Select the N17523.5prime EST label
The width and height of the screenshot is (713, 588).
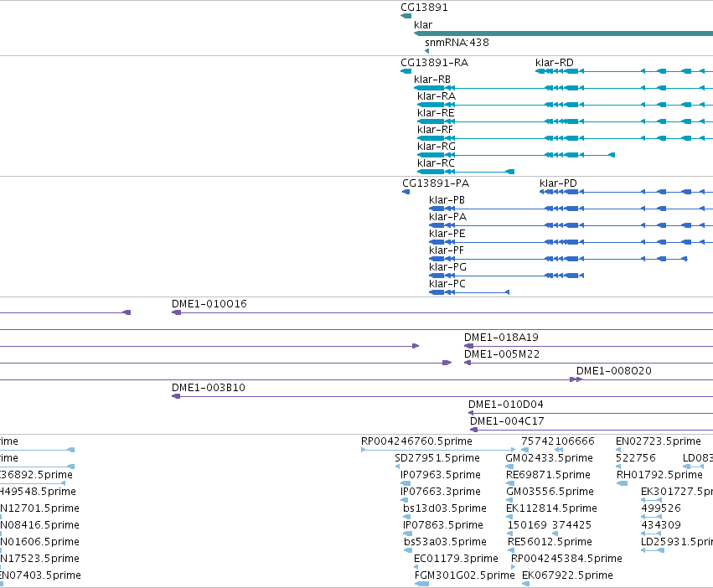39,559
